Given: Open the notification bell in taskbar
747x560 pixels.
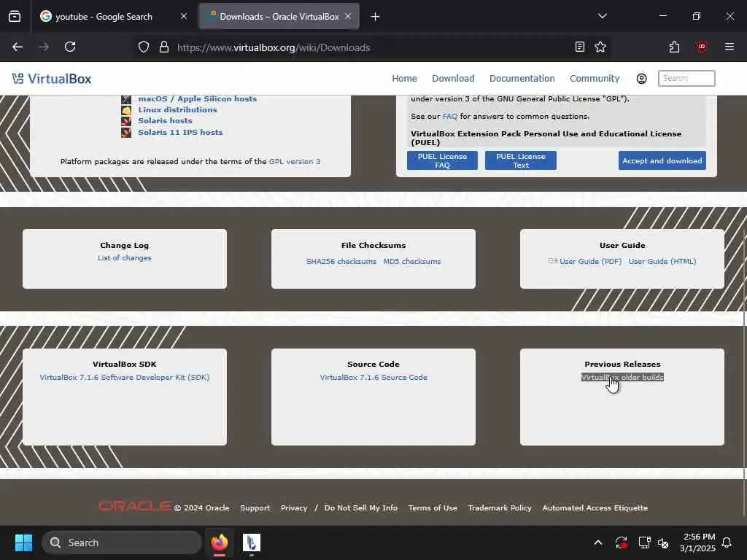Looking at the screenshot, I should click(x=727, y=542).
